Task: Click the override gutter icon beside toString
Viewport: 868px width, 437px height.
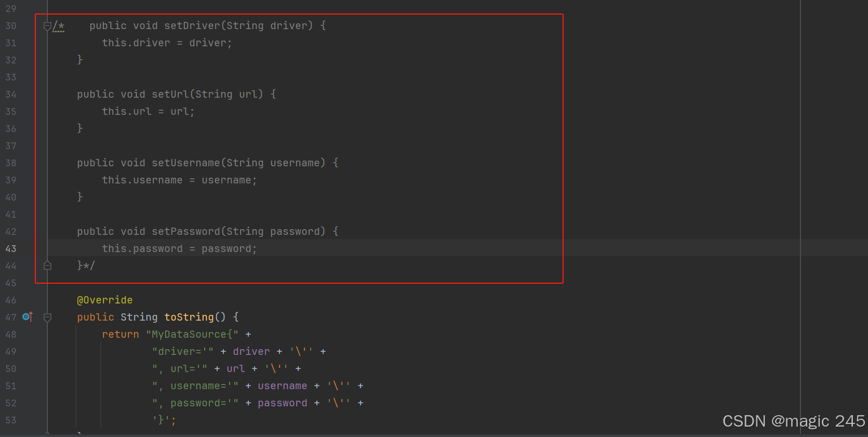Action: point(28,316)
